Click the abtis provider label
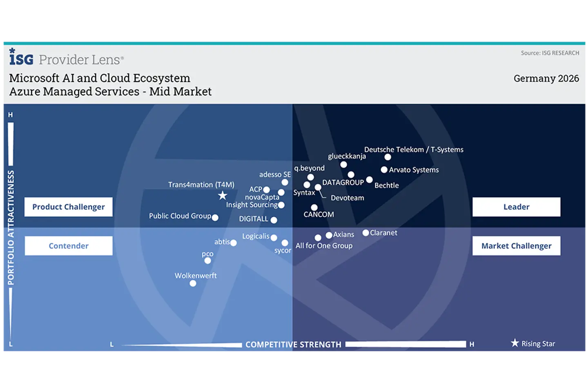 tap(222, 242)
